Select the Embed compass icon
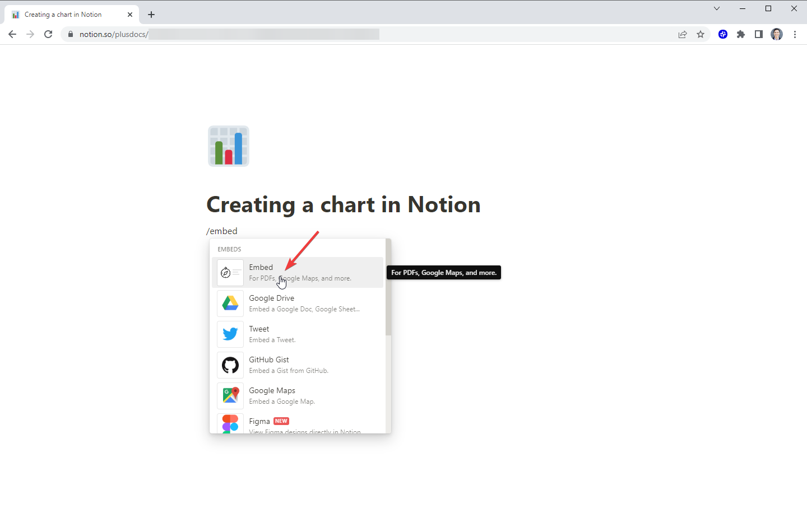807x532 pixels. point(230,273)
